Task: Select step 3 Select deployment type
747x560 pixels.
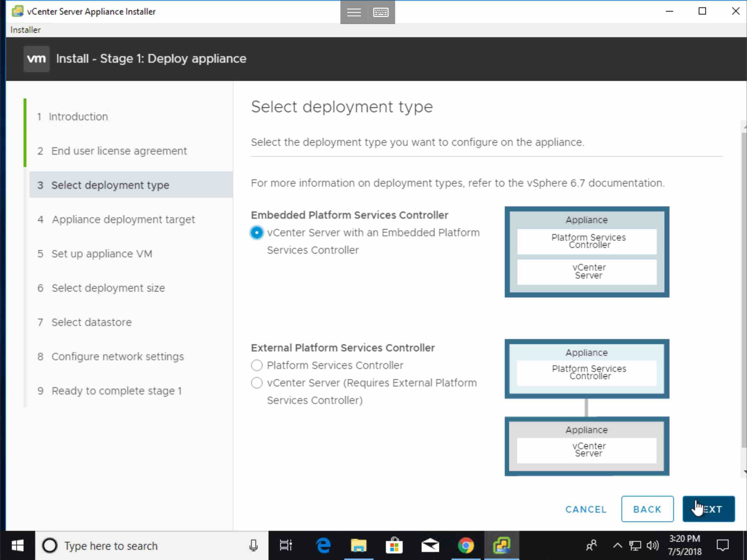Action: (131, 185)
